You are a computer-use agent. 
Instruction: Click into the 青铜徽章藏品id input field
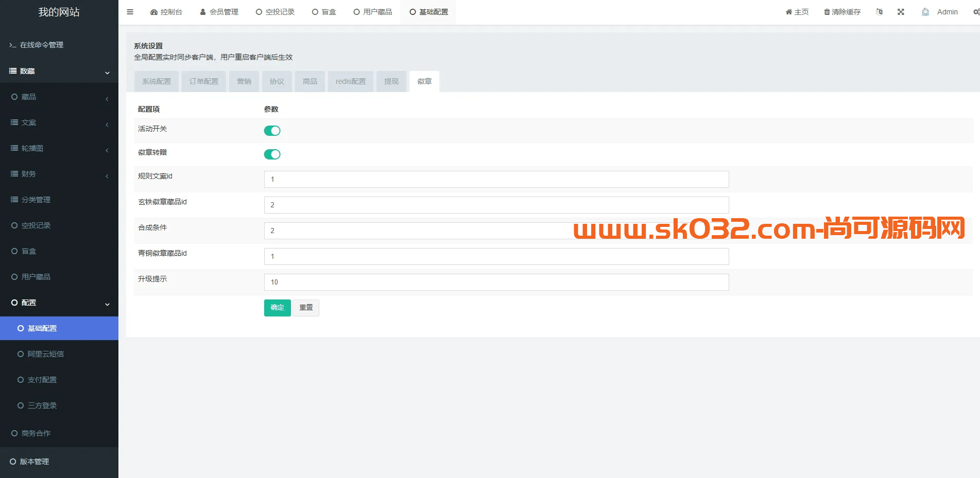coord(496,256)
